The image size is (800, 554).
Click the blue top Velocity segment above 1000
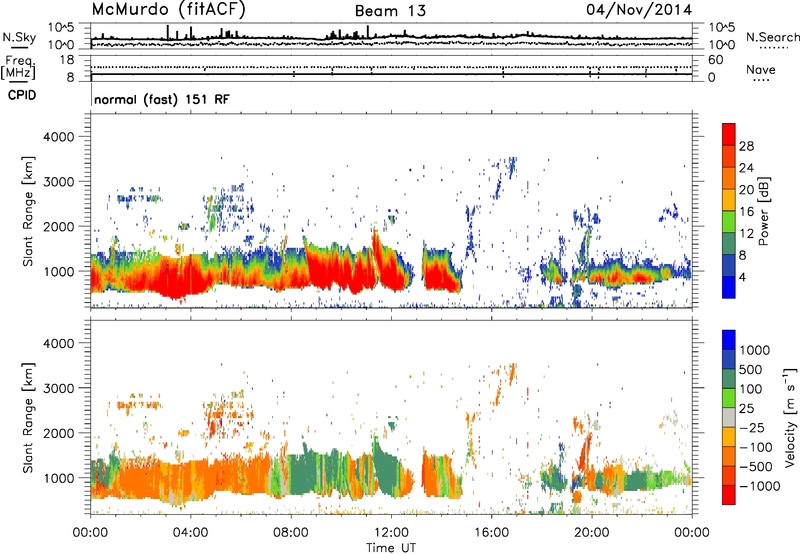pyautogui.click(x=729, y=340)
